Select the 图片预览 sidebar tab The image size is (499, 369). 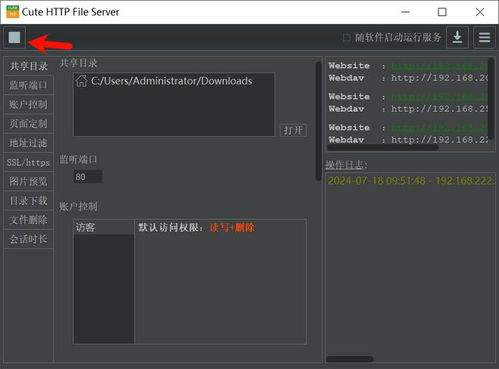click(28, 181)
